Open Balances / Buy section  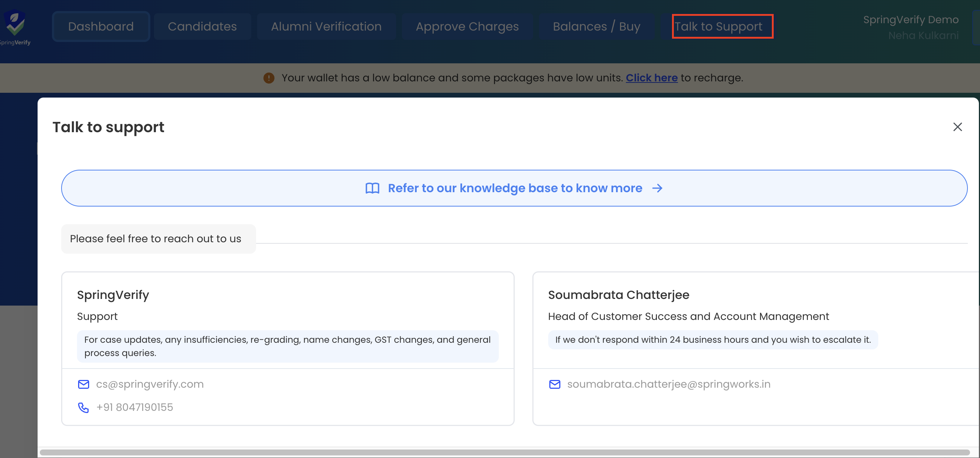[x=596, y=26]
